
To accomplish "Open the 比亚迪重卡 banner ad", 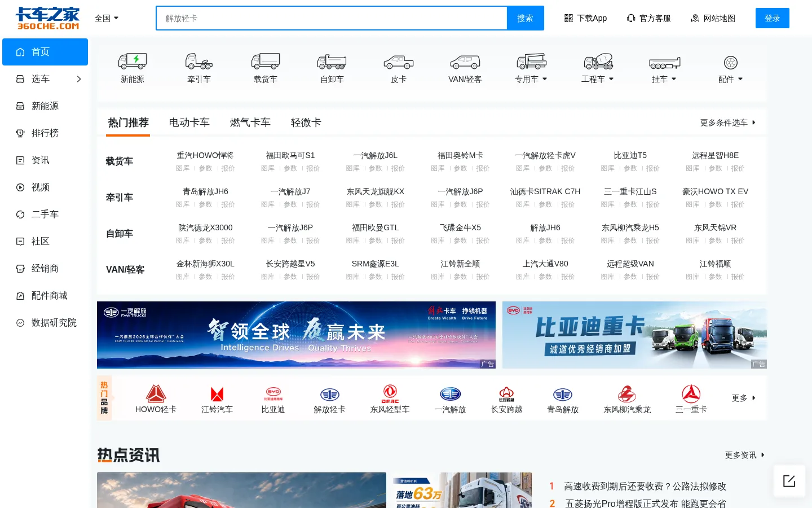I will (x=634, y=335).
